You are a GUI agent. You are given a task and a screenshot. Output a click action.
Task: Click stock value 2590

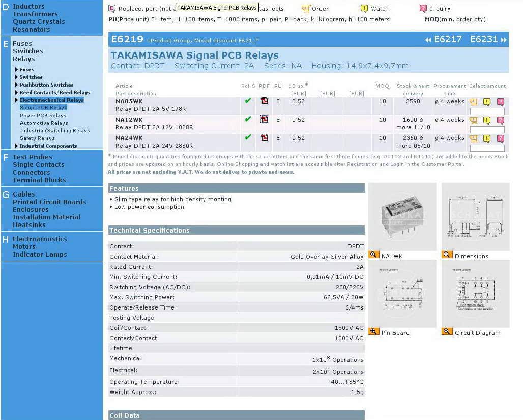click(413, 101)
